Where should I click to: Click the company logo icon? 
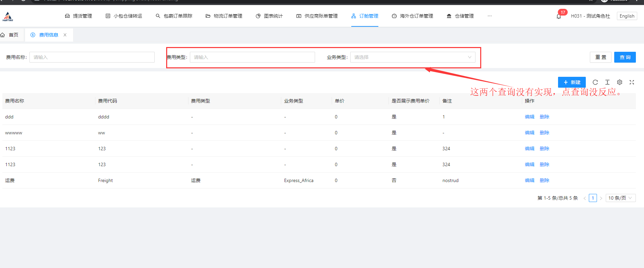(8, 16)
